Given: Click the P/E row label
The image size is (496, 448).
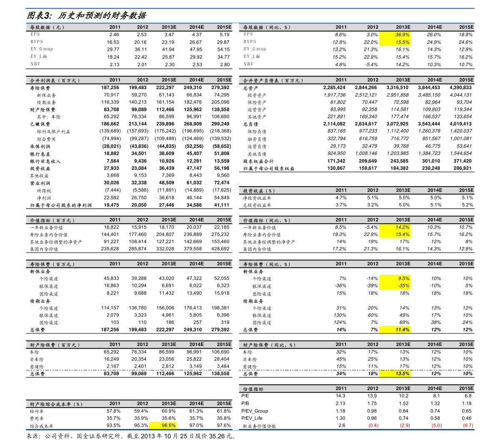Looking at the screenshot, I should click(x=245, y=396).
